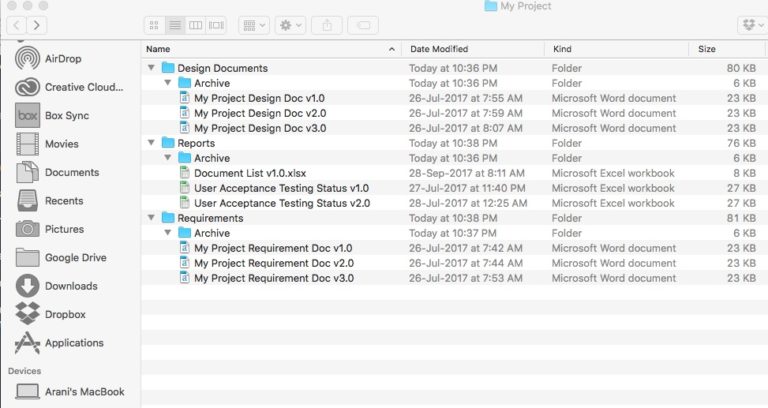Select My Project Design Doc v3.0
Image resolution: width=768 pixels, height=408 pixels.
pos(260,128)
